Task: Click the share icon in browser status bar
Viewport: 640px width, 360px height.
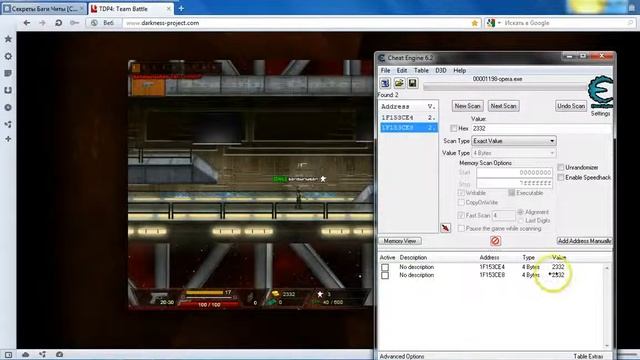Action: click(42, 355)
